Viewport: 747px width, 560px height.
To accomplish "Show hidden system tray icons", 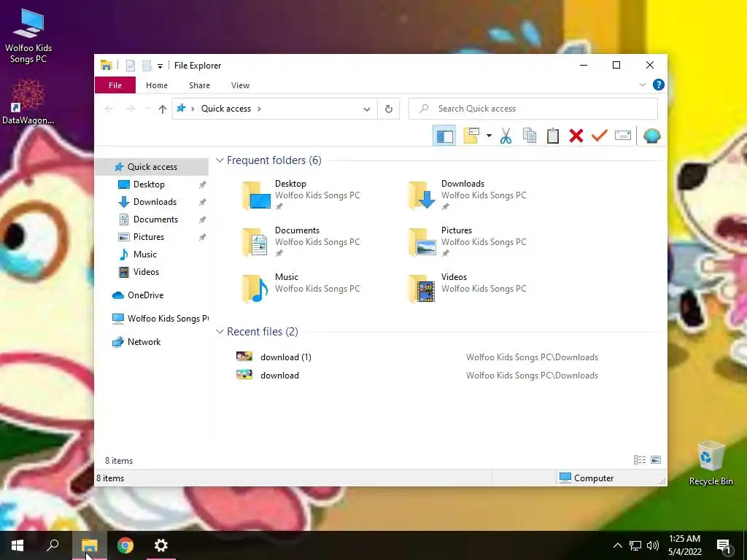I will [x=617, y=545].
